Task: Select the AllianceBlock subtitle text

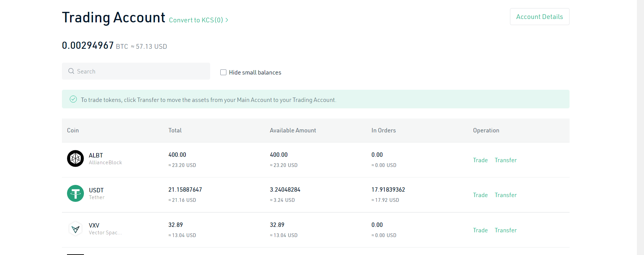Action: coord(105,163)
